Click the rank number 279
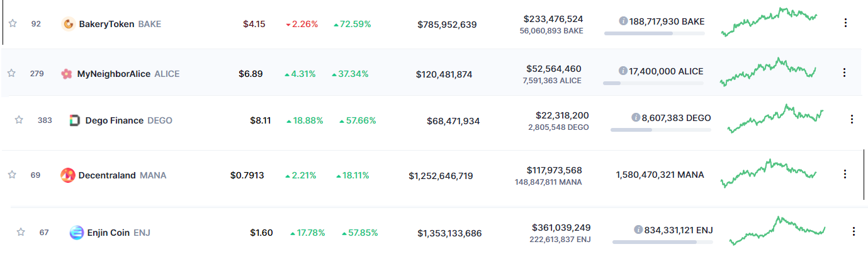 coord(37,74)
